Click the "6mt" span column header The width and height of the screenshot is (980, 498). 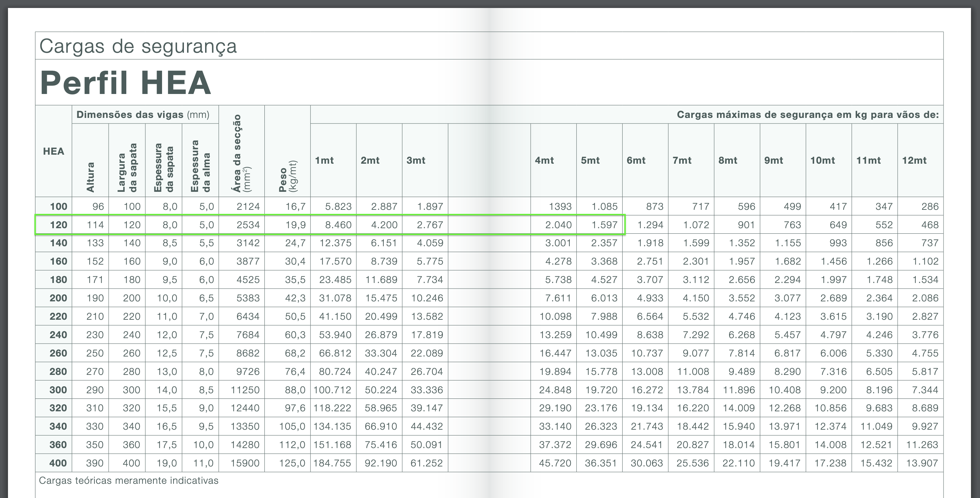click(636, 161)
